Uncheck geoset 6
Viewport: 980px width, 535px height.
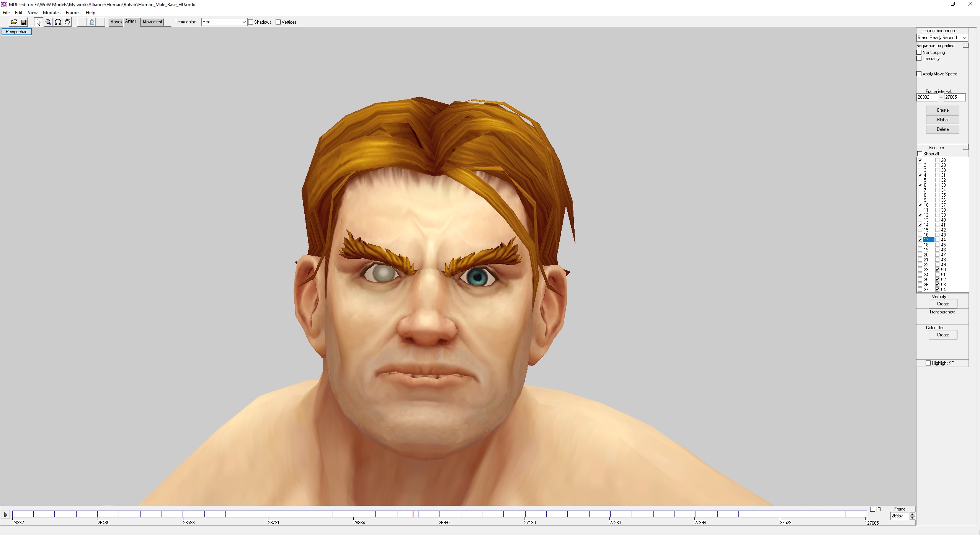(x=920, y=185)
